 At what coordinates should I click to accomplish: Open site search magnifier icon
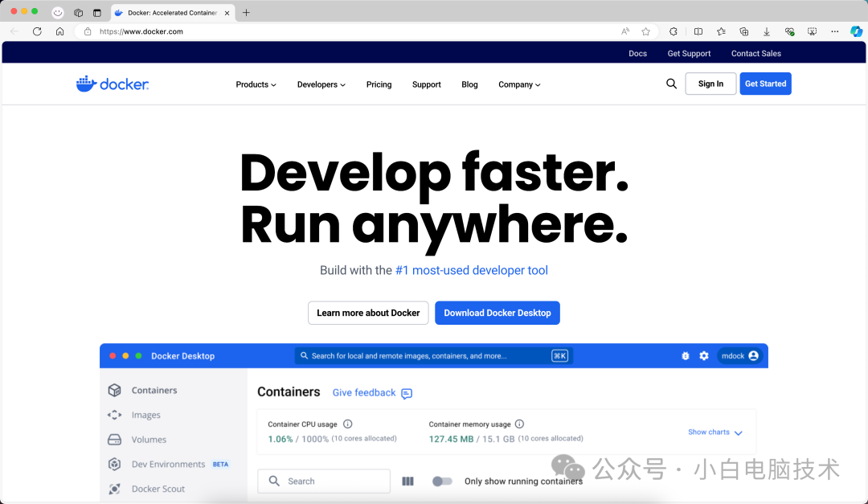(671, 84)
